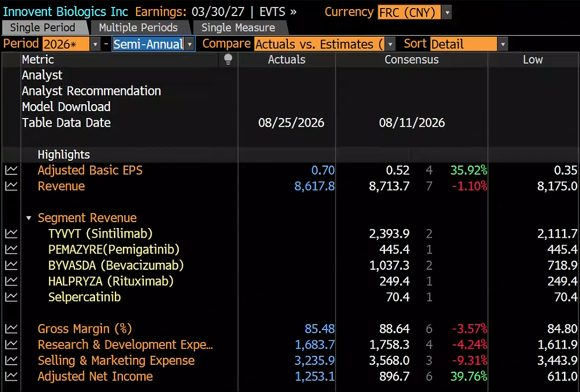Open chart icon for Revenue row
The width and height of the screenshot is (580, 392).
point(11,186)
